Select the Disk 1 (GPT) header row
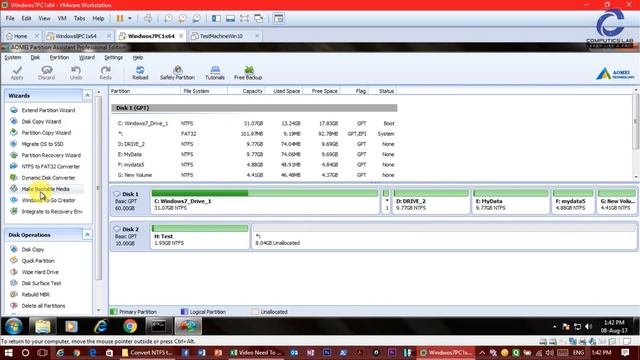Viewport: 640px width, 360px height. (x=254, y=108)
